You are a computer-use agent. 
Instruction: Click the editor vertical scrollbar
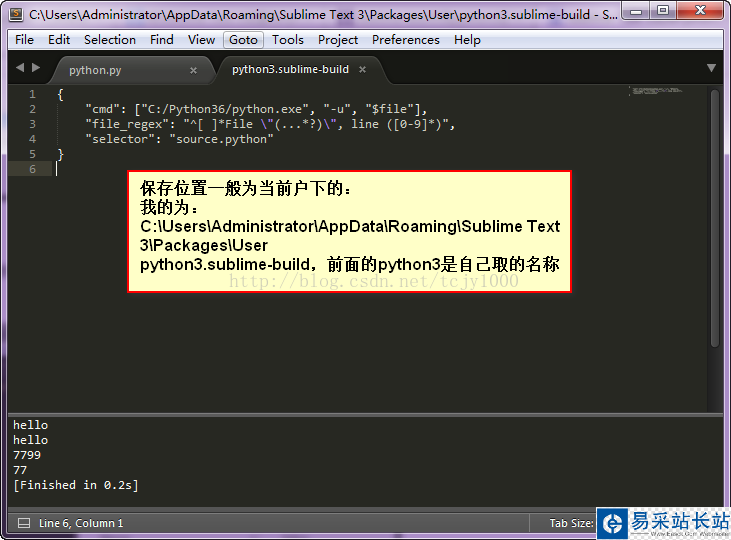coord(715,218)
